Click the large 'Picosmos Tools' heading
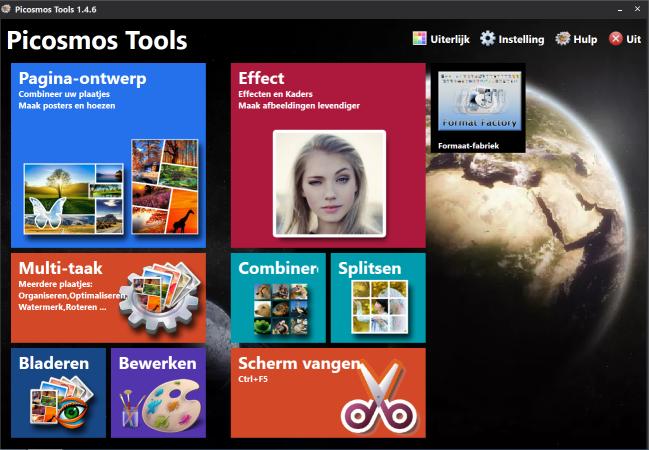649x450 pixels. pyautogui.click(x=97, y=40)
